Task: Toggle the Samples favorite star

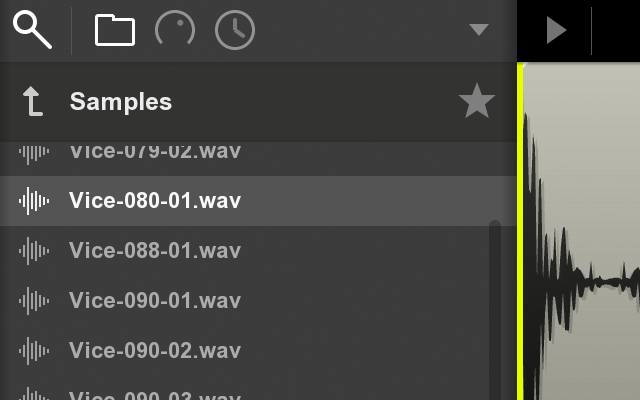Action: coord(477,101)
